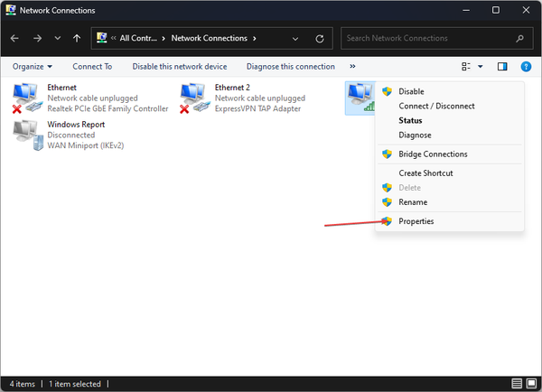Click the Ethernet connection name
Image resolution: width=542 pixels, height=392 pixels.
pyautogui.click(x=61, y=88)
